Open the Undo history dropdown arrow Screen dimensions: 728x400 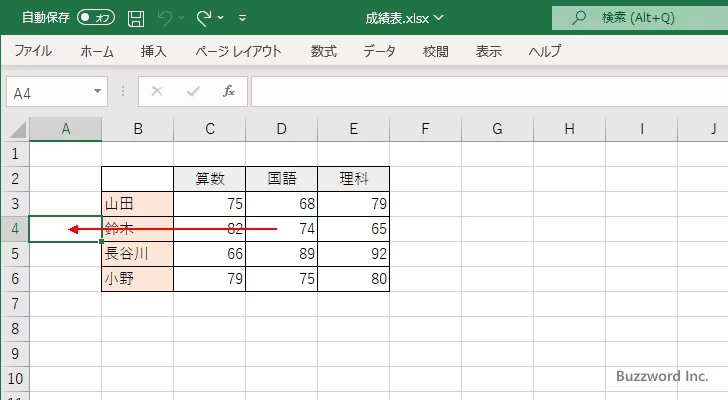tap(182, 18)
